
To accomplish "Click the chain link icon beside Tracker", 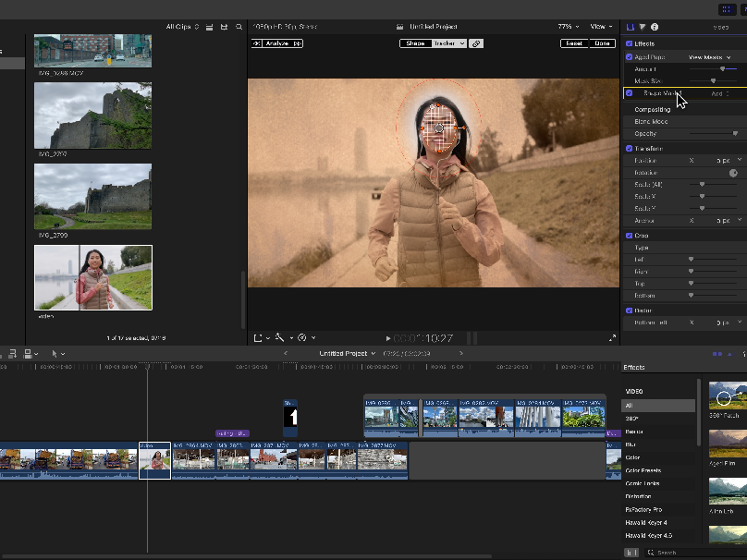I will pyautogui.click(x=475, y=43).
